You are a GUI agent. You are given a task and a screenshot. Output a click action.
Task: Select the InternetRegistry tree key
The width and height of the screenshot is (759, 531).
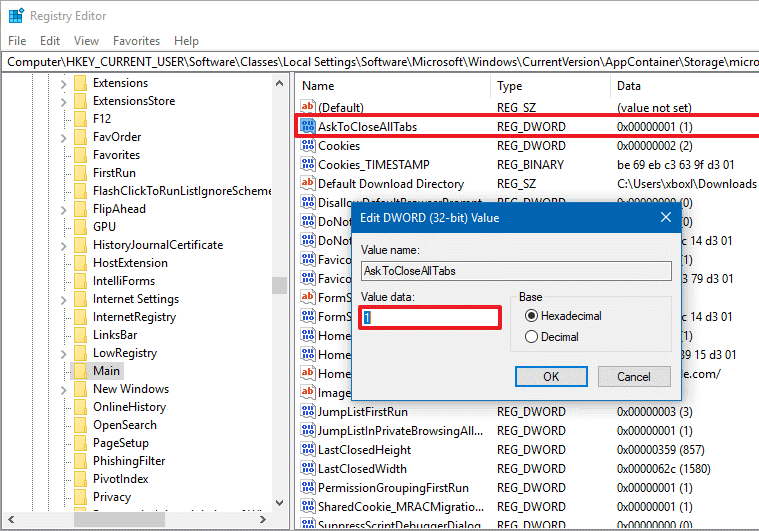point(134,317)
